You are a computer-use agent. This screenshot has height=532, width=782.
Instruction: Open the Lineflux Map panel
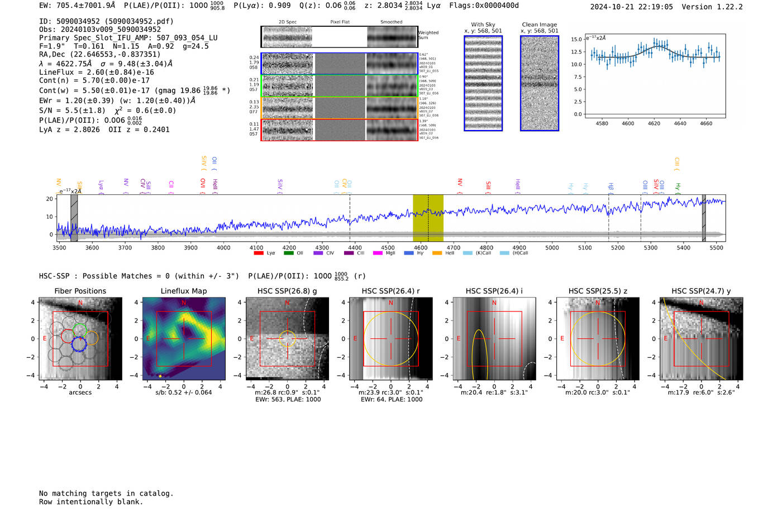tap(184, 339)
